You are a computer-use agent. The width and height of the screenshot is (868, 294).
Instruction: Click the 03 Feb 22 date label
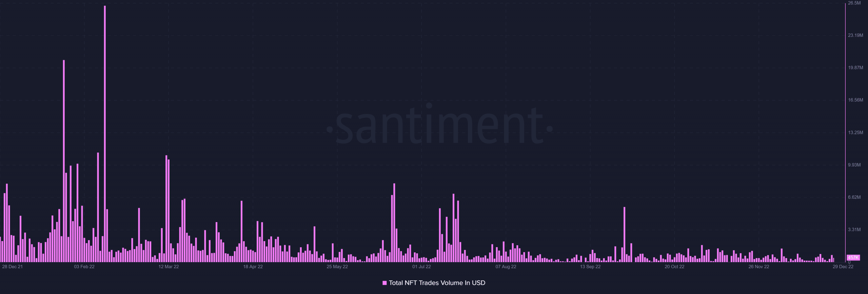coord(84,267)
